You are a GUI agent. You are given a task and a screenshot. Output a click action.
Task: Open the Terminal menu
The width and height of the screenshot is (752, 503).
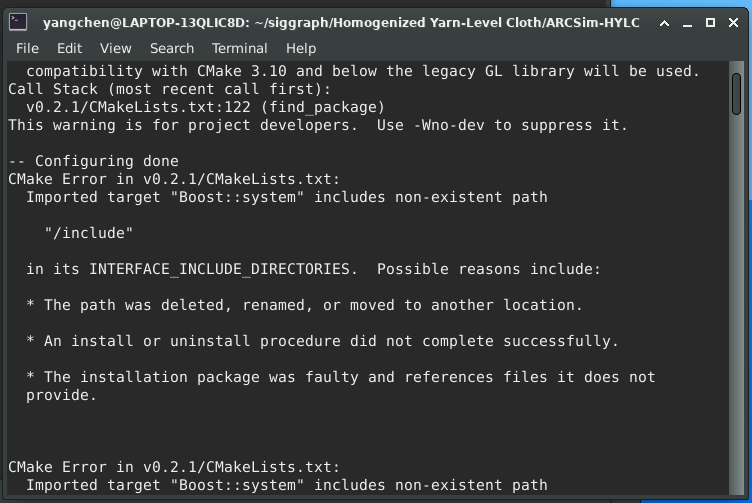[239, 48]
